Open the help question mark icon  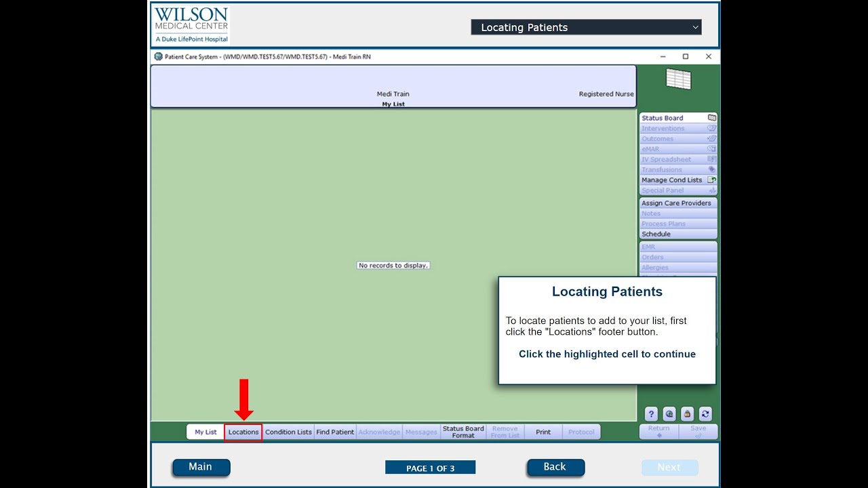[x=651, y=414]
